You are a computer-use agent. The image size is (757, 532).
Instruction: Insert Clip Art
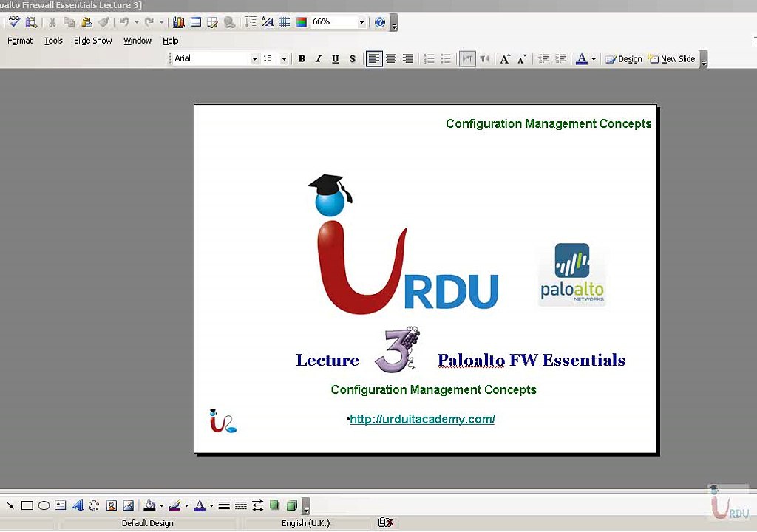pyautogui.click(x=111, y=505)
